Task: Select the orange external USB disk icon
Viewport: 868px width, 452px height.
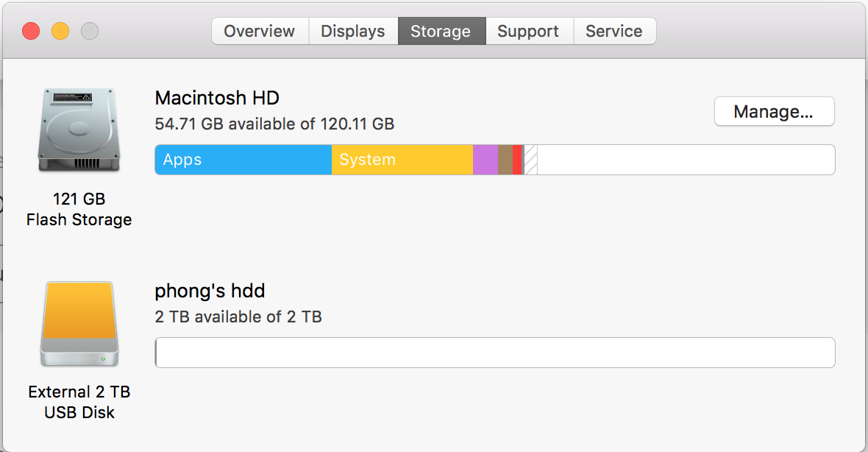Action: tap(79, 324)
